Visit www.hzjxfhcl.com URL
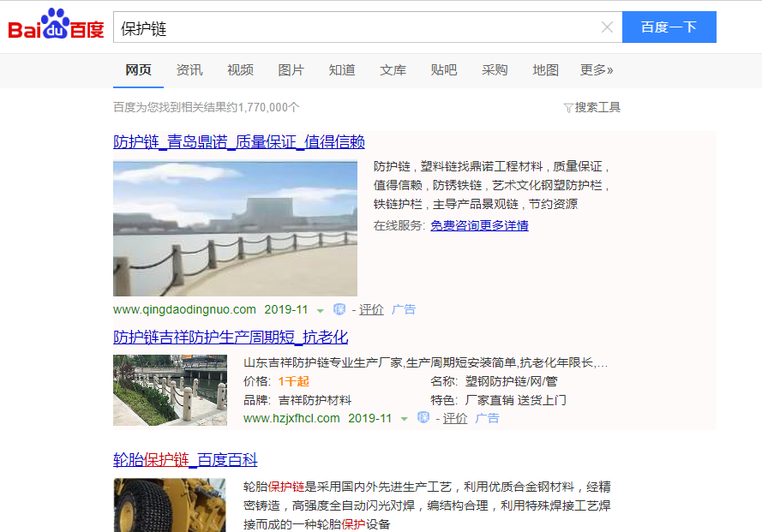Viewport: 762px width, 532px height. click(x=291, y=418)
